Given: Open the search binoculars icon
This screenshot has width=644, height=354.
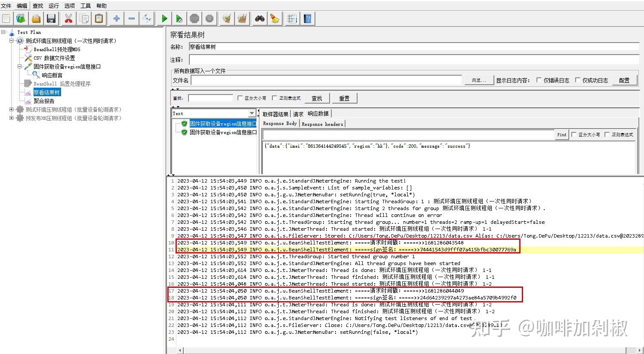Looking at the screenshot, I should pos(259,18).
